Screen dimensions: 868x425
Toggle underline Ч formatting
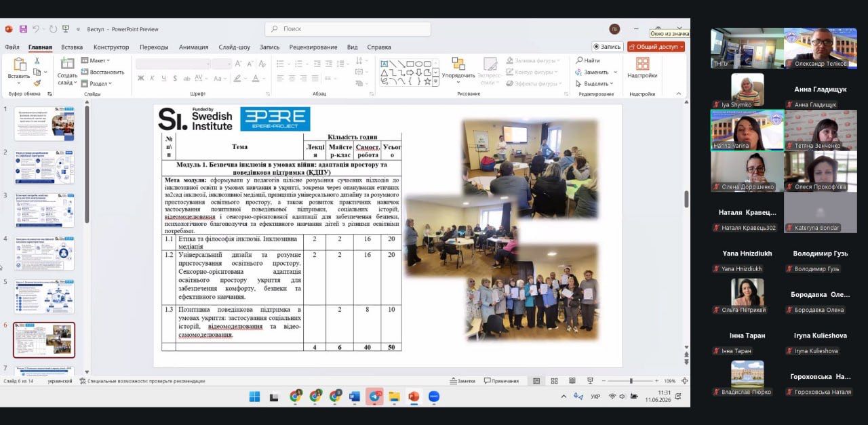pyautogui.click(x=163, y=78)
